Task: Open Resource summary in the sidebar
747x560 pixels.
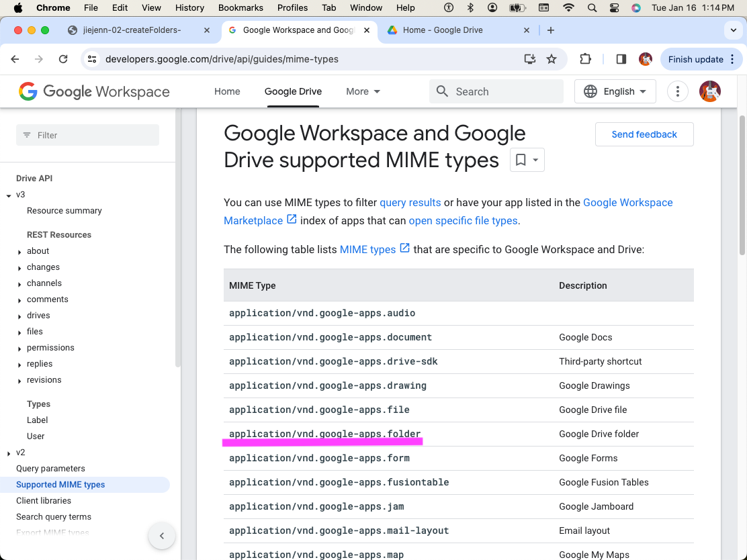Action: (64, 210)
